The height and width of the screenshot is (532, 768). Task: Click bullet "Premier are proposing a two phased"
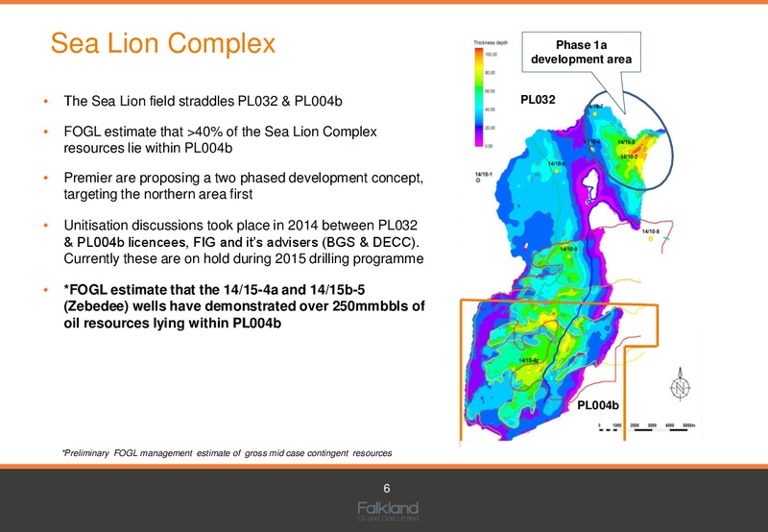(244, 185)
